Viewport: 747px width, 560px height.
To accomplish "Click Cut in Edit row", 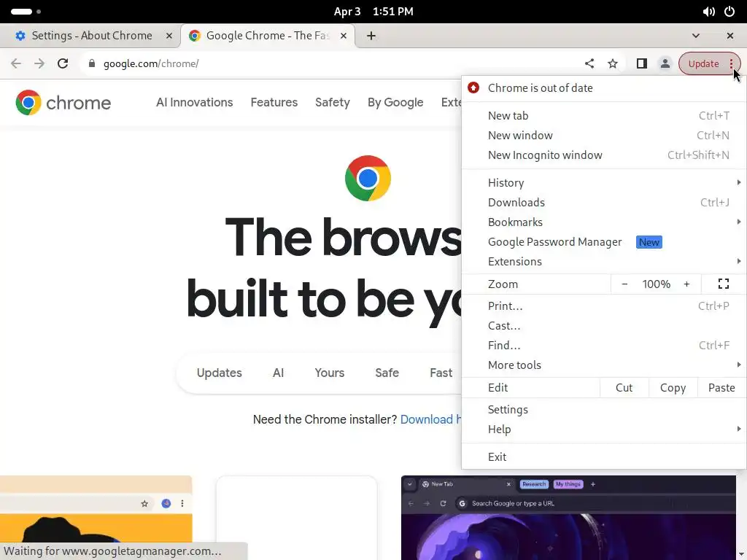I will point(624,388).
